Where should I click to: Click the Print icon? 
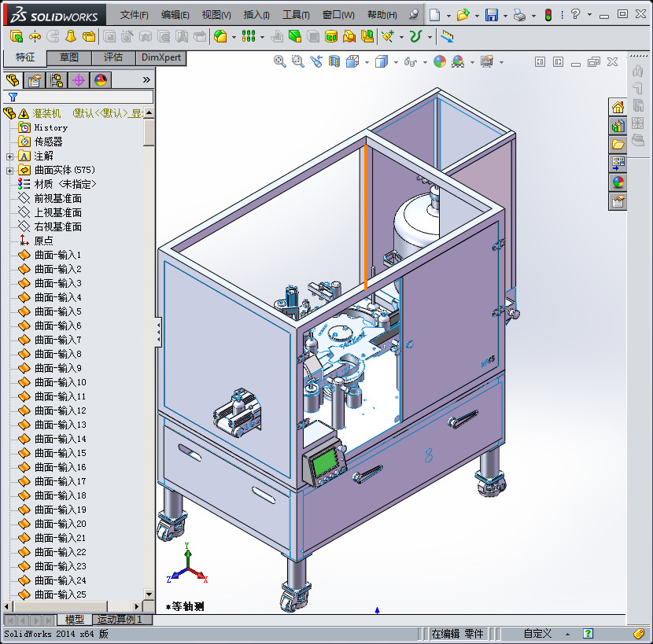pyautogui.click(x=520, y=16)
